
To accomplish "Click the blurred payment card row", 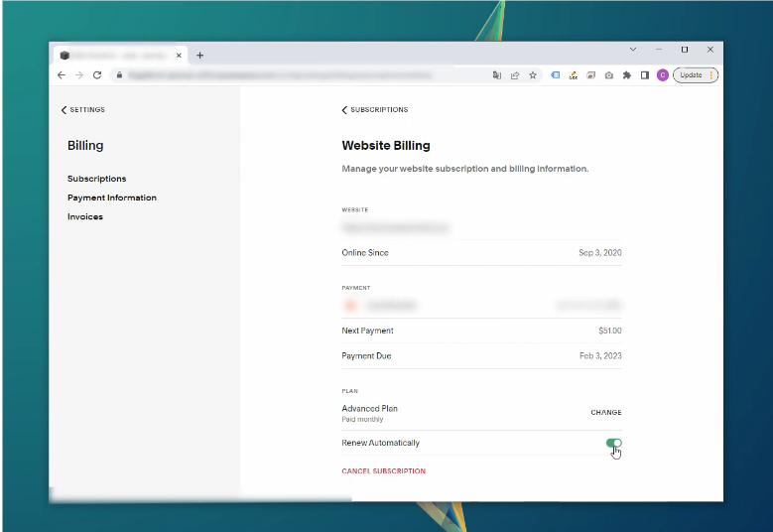I will 481,305.
